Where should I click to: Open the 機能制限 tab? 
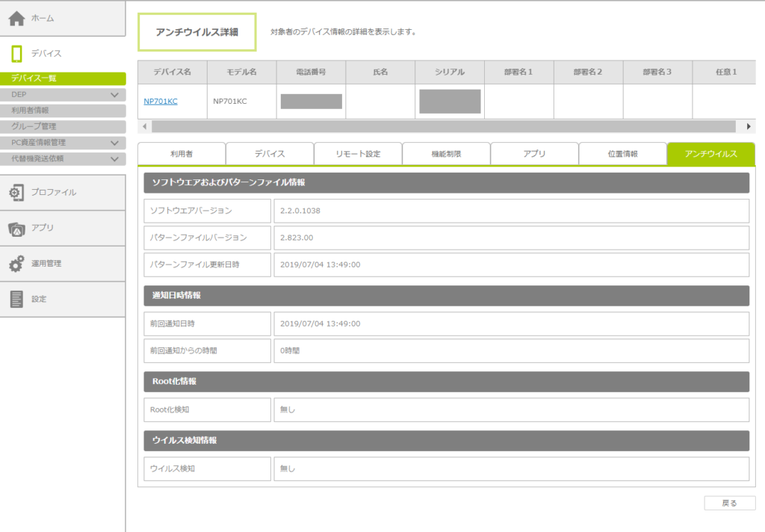[x=446, y=154]
